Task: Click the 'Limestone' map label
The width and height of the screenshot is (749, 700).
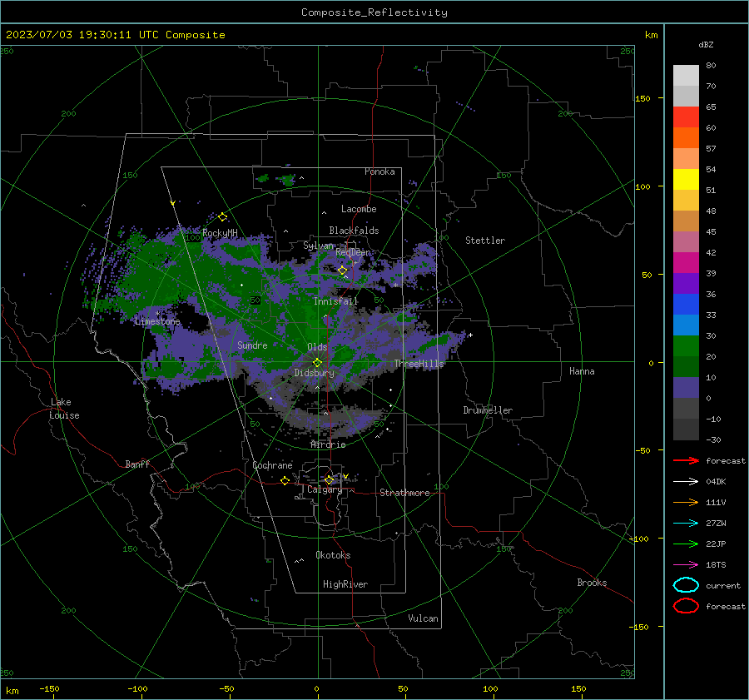Action: [x=157, y=321]
